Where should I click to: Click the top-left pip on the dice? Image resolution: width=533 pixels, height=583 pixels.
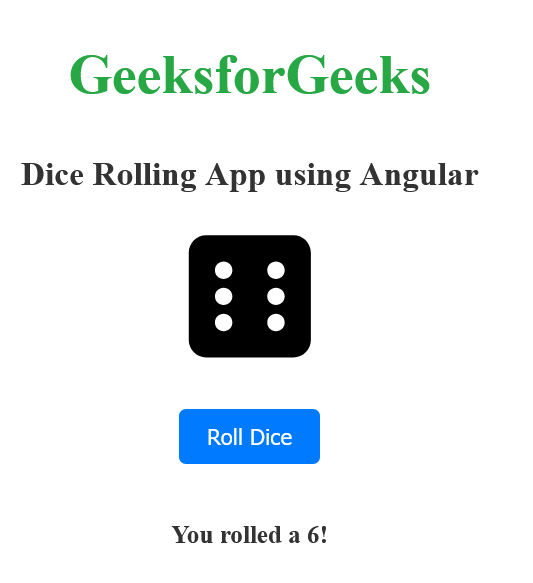coord(224,270)
